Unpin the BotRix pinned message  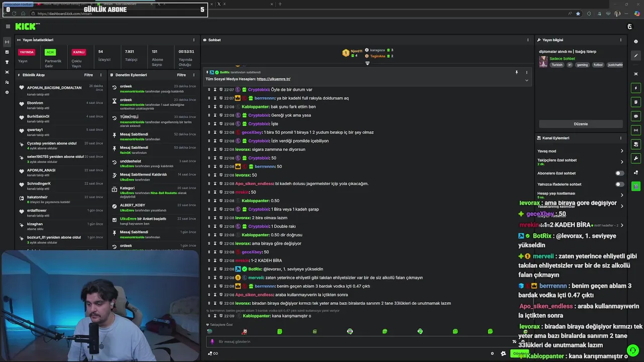516,72
